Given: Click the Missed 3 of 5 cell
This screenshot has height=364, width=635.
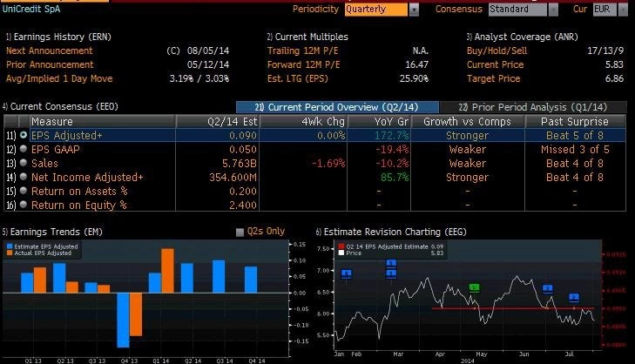Looking at the screenshot, I should (x=575, y=150).
